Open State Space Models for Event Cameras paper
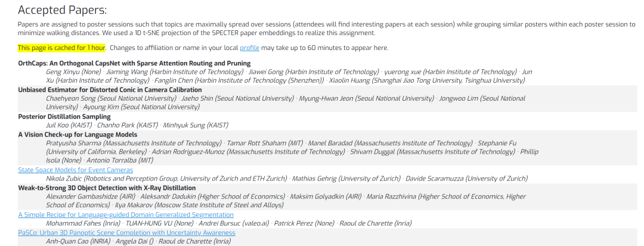This screenshot has height=246, width=644. [x=76, y=170]
